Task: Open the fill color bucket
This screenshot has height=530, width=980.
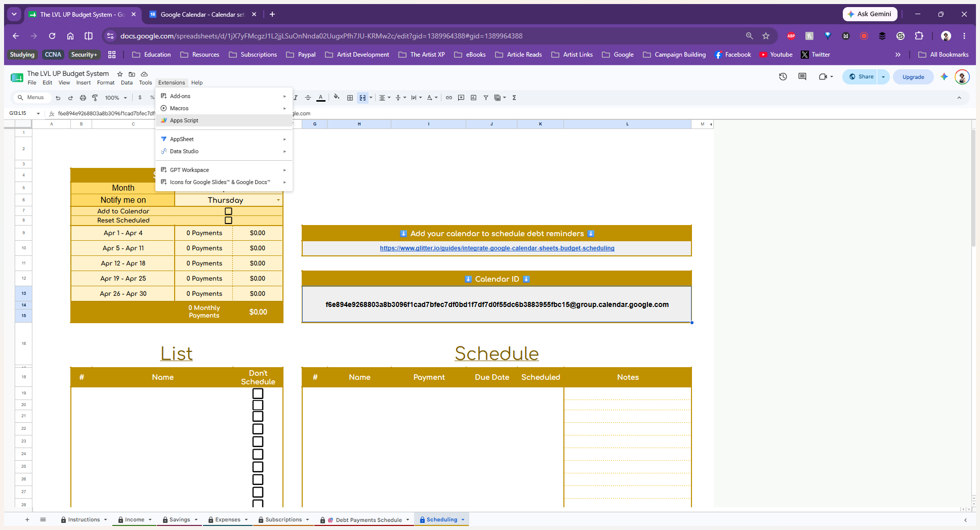Action: [x=337, y=98]
